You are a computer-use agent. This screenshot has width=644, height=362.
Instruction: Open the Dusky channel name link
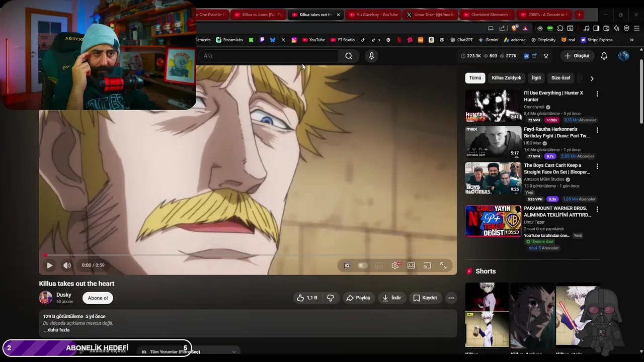(64, 295)
